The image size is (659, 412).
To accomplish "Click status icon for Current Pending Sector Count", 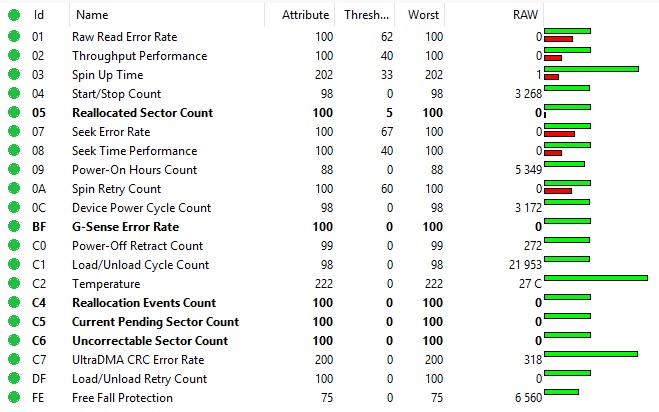I will click(x=13, y=322).
